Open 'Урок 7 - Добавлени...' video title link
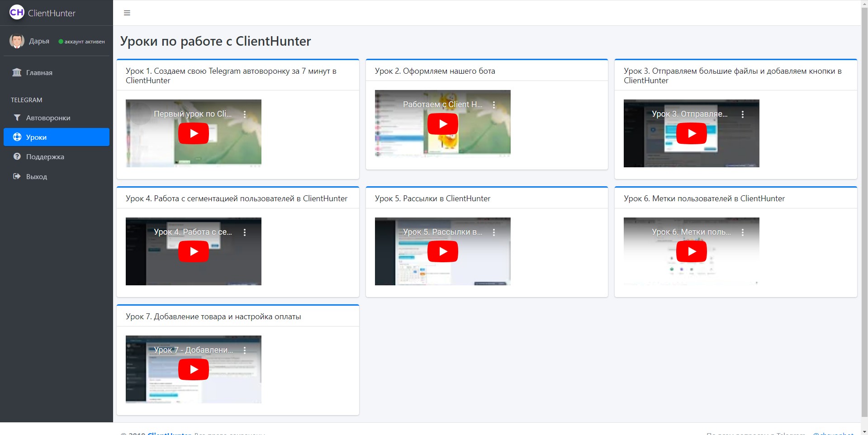 (194, 350)
